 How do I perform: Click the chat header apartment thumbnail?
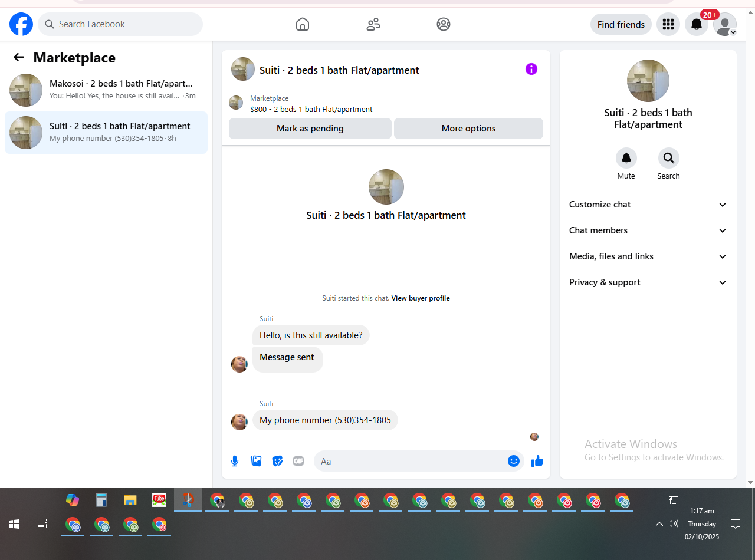pos(243,69)
